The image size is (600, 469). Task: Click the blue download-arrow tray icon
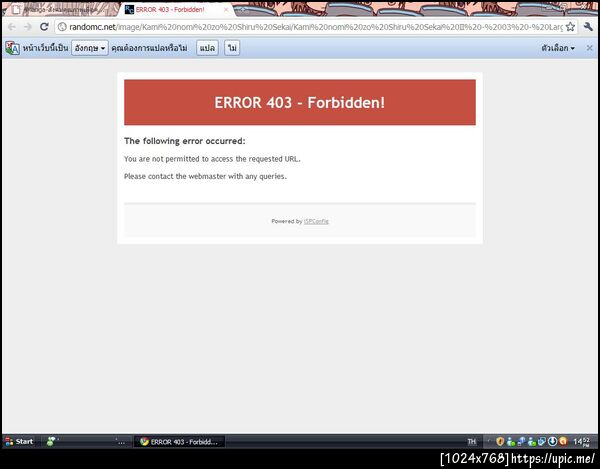coord(552,441)
